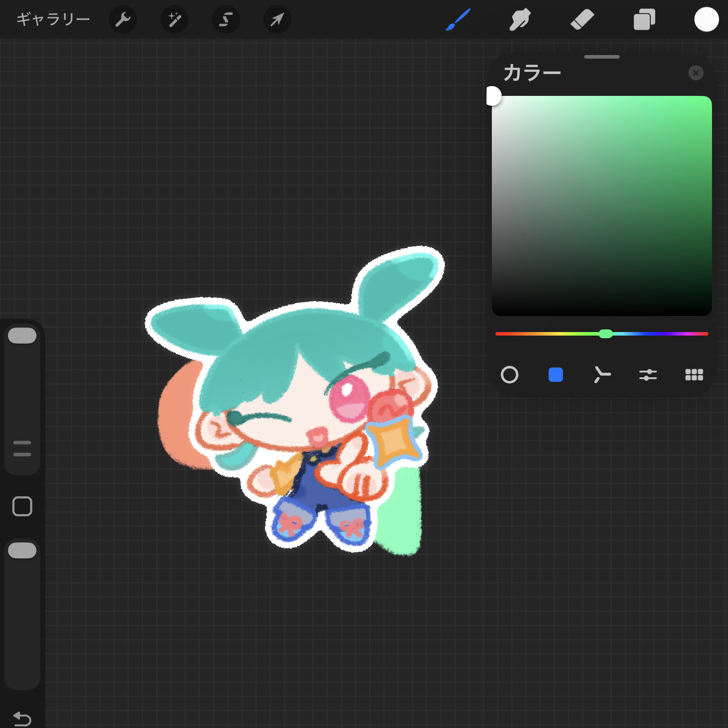Pick a color in the saturation square

click(x=601, y=206)
